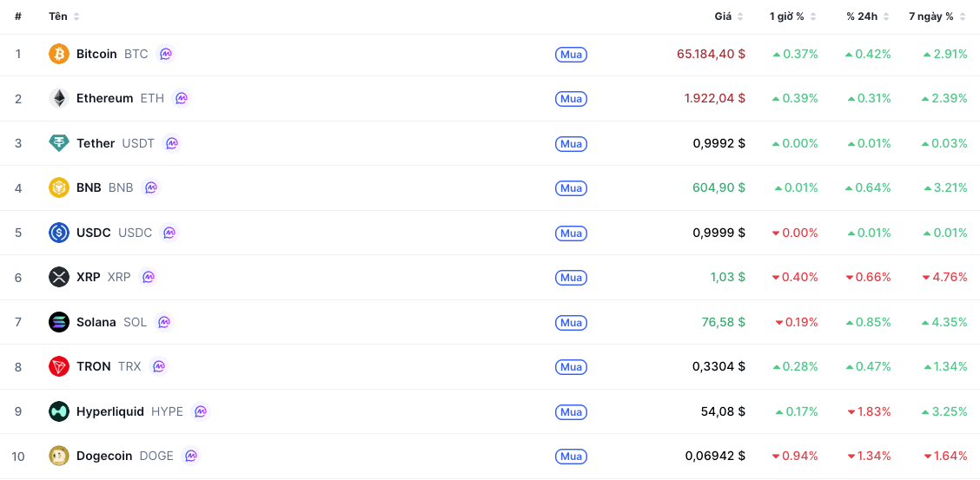Open the purple chat icon beside ETH

pos(182,99)
